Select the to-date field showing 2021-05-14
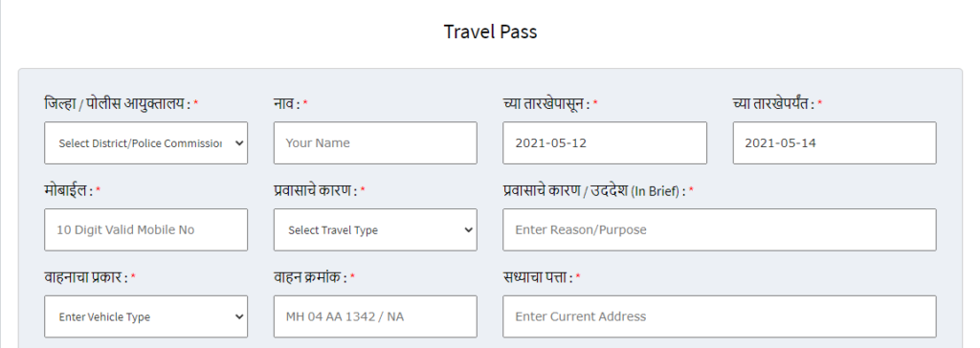 coord(835,143)
